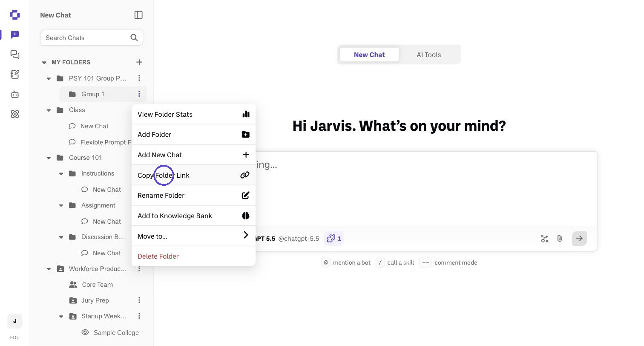Click the attach file paperclip icon
This screenshot has width=644, height=346.
(560, 239)
